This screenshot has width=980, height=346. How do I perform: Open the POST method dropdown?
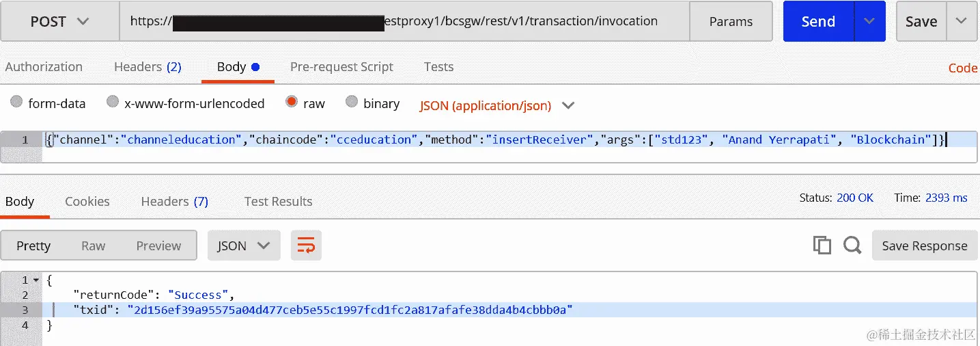point(59,21)
